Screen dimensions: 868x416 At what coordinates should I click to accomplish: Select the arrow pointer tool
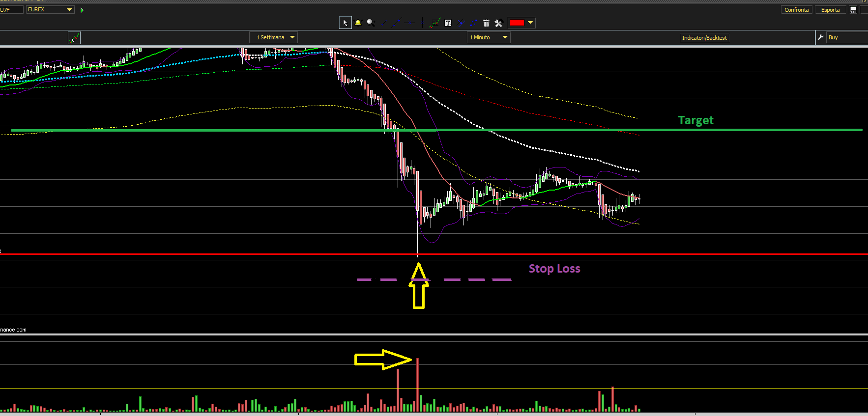tap(345, 23)
